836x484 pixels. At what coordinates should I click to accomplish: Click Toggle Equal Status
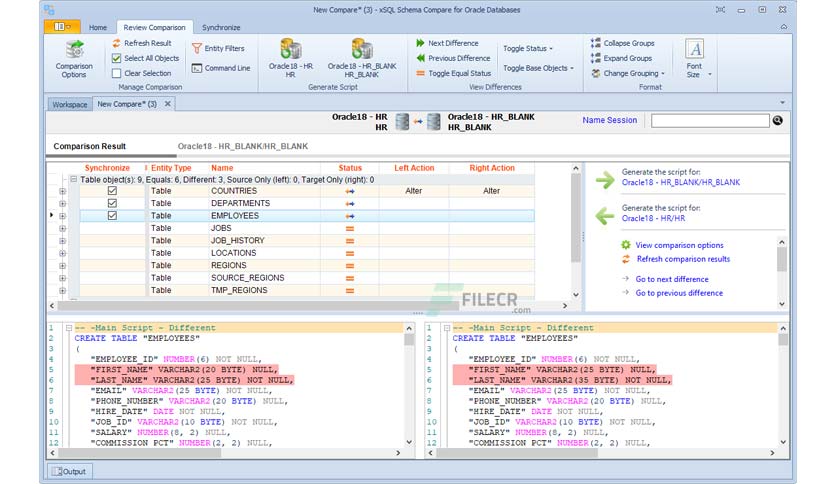pyautogui.click(x=454, y=74)
